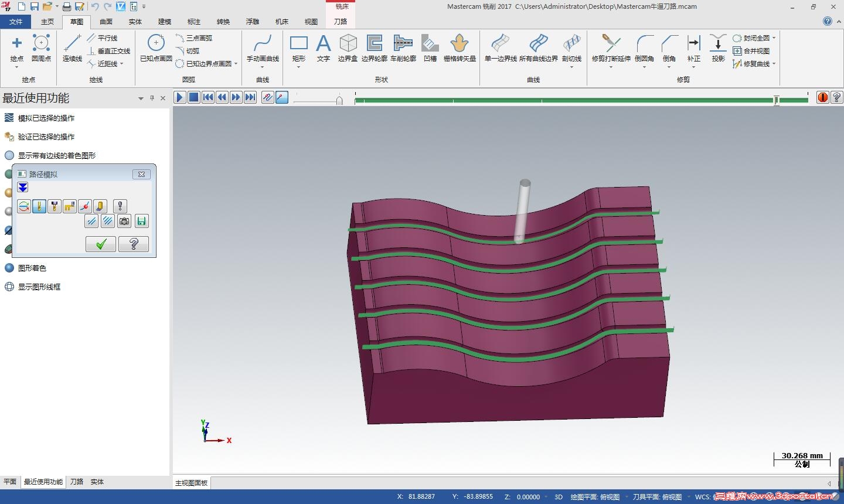Click 显示图形线框 in recent functions
The image size is (844, 504).
click(39, 287)
